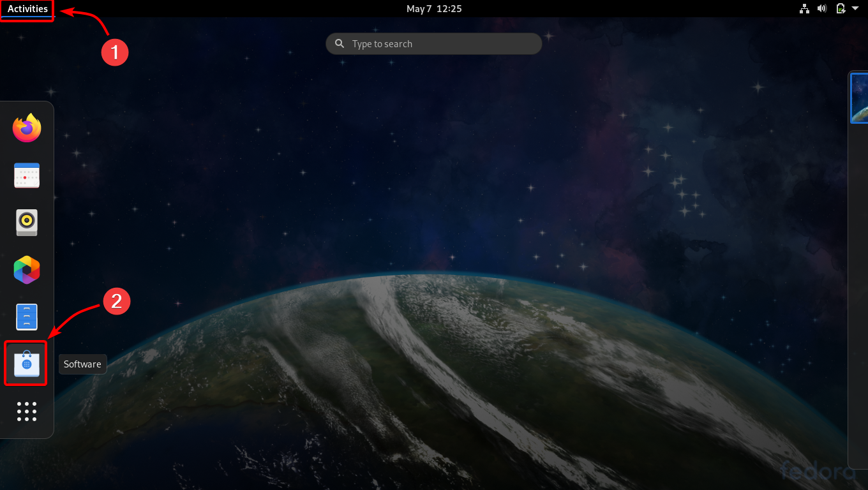Launch the highlighted Software store

(26, 364)
